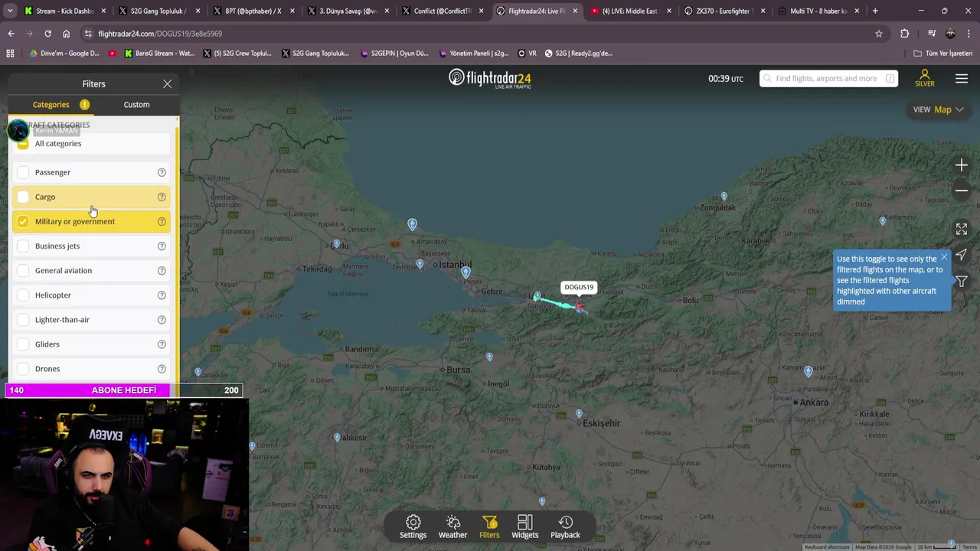Check the Cargo category checkbox
This screenshot has width=980, height=551.
pyautogui.click(x=23, y=197)
